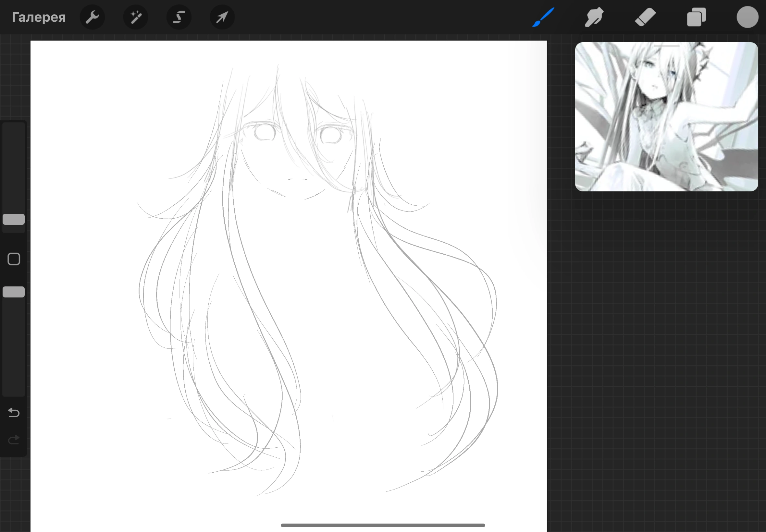Activate the Transform arrow tool

point(222,17)
